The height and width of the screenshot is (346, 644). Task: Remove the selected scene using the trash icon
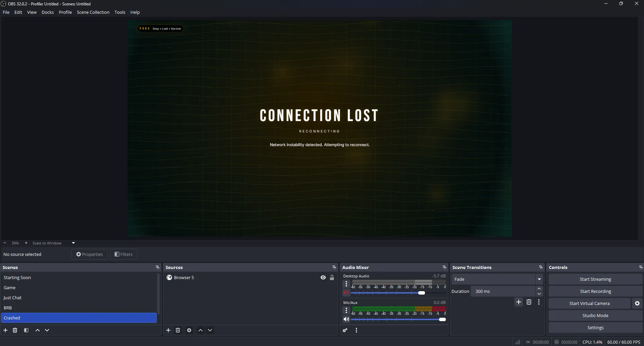pos(15,330)
